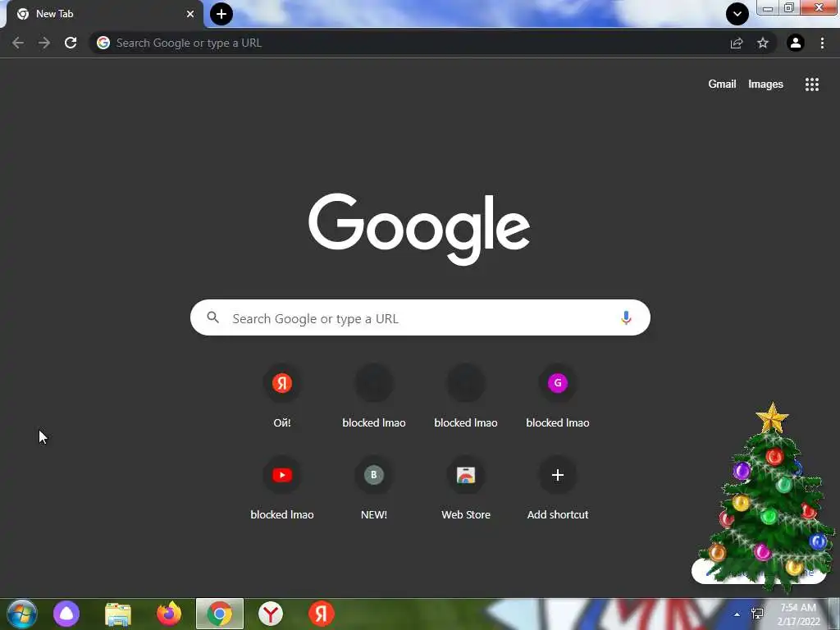Show hidden system tray icons arrow
This screenshot has height=630, width=840.
(x=737, y=614)
